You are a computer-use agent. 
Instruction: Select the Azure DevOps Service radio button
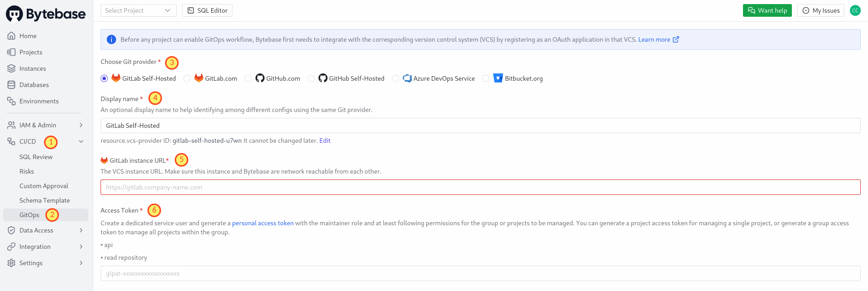click(x=395, y=78)
